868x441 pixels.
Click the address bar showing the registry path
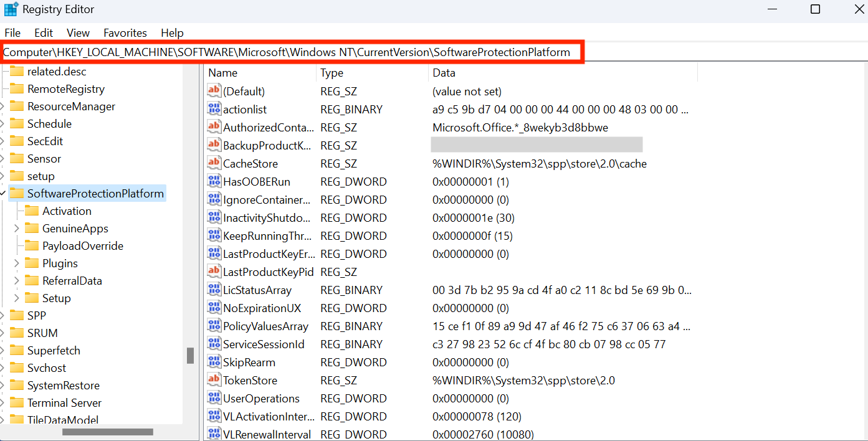(x=293, y=52)
